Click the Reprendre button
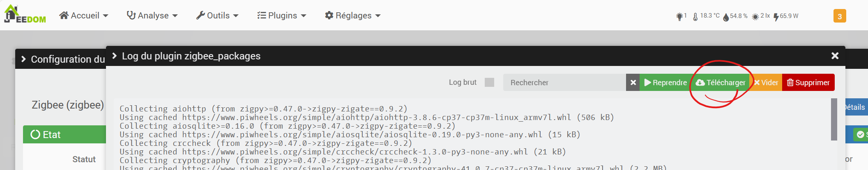This screenshot has height=170, width=868. 665,82
